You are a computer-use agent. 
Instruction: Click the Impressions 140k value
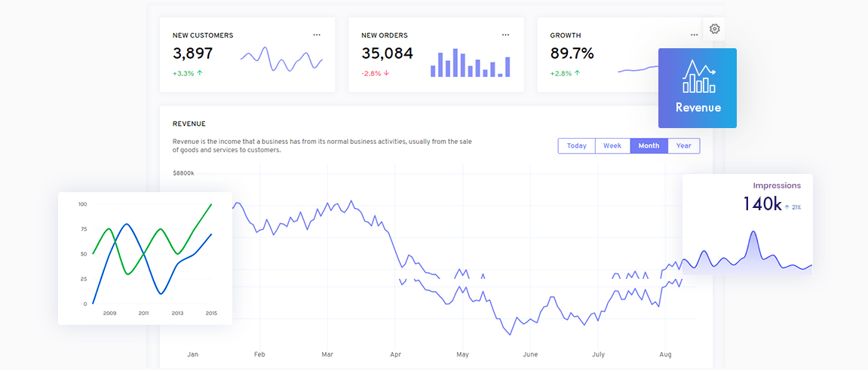pyautogui.click(x=762, y=203)
